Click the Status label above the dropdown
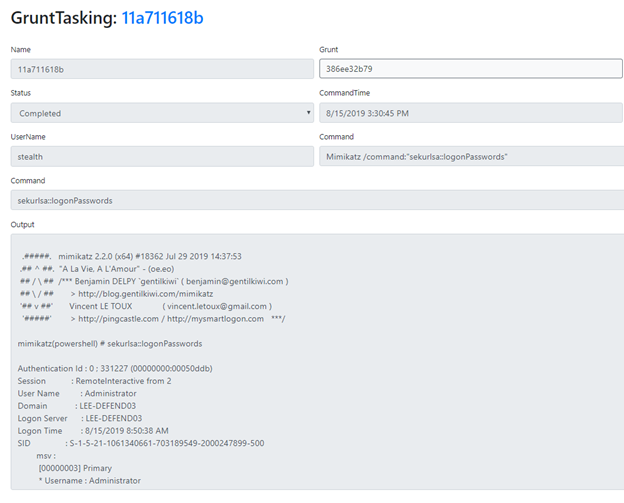The height and width of the screenshot is (503, 624). [x=21, y=93]
